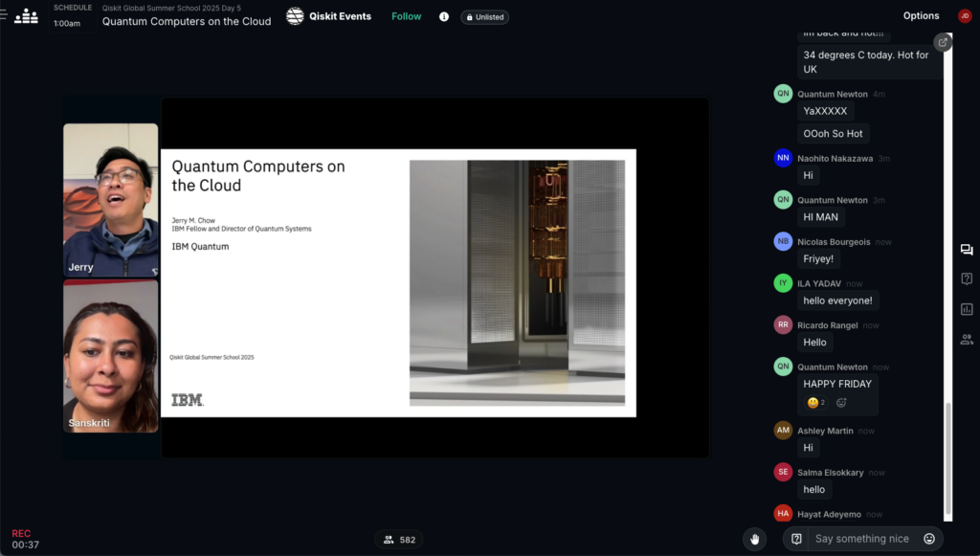Screen dimensions: 980x556
Task: Click the name Nicolas Bourgeois in chat
Action: coord(834,242)
